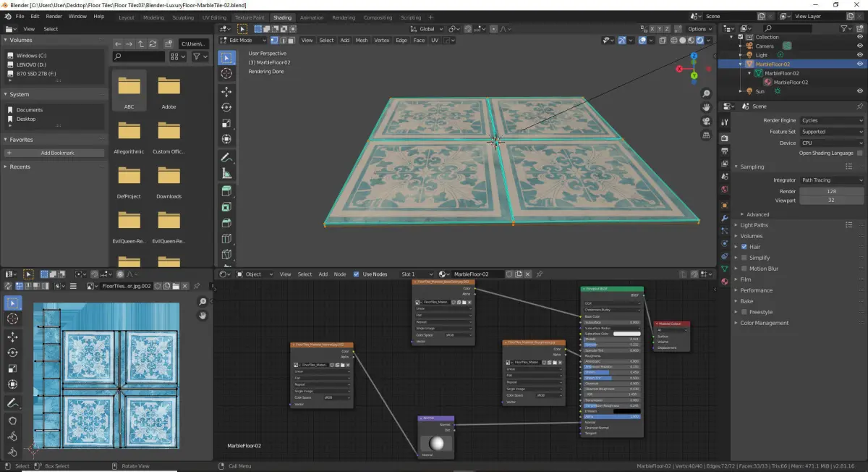Toggle visibility of the Sun object
This screenshot has height=472, width=868.
coord(859,91)
